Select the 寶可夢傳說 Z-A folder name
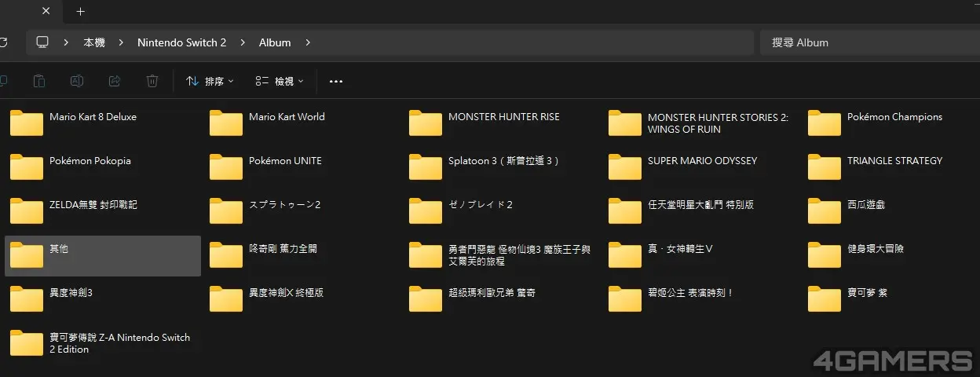The height and width of the screenshot is (377, 980). click(120, 343)
